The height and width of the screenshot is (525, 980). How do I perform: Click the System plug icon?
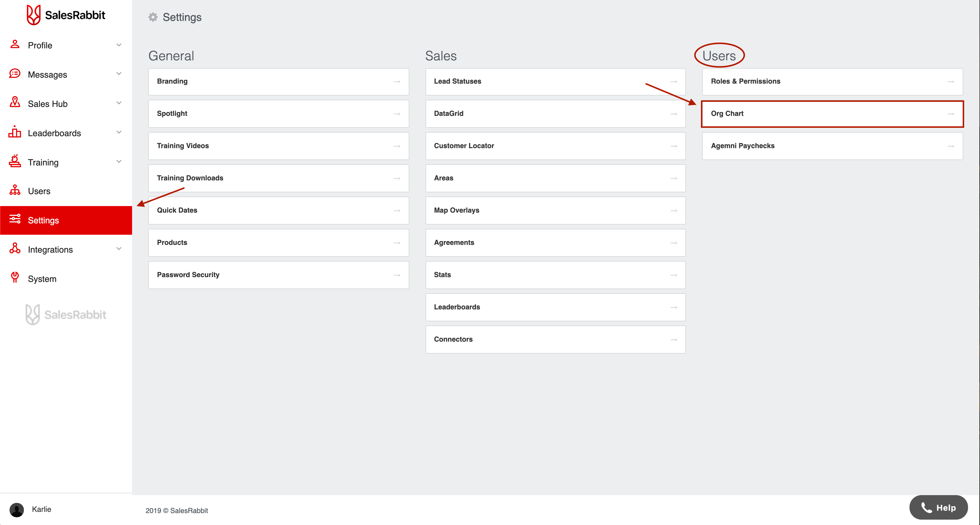coord(15,277)
